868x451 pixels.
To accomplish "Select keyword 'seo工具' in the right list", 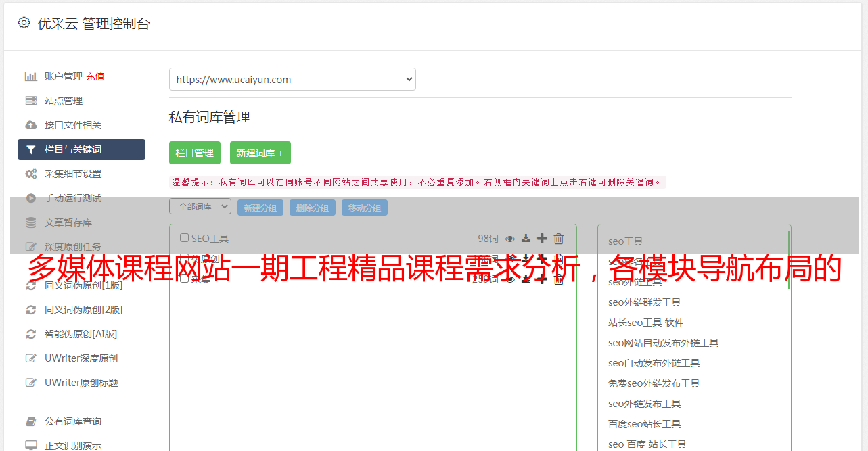I will point(626,241).
